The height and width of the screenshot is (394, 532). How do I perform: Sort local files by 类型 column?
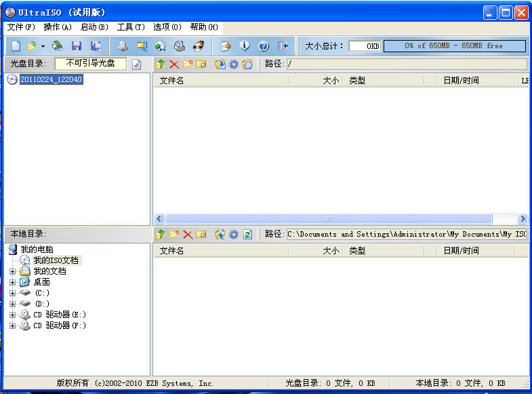pos(383,251)
